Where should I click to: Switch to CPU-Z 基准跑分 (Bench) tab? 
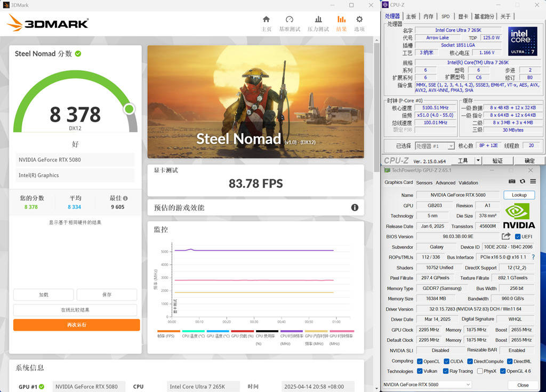pyautogui.click(x=484, y=17)
